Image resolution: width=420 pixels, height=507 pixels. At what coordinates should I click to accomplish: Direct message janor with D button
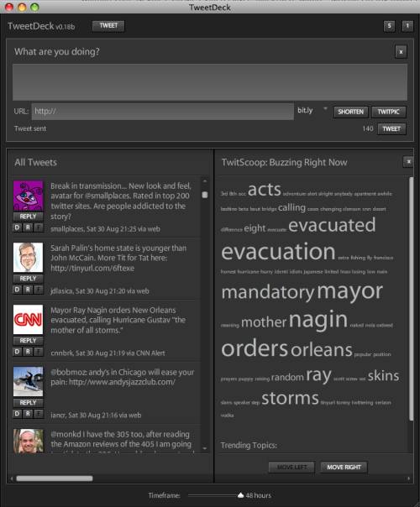pyautogui.click(x=18, y=414)
